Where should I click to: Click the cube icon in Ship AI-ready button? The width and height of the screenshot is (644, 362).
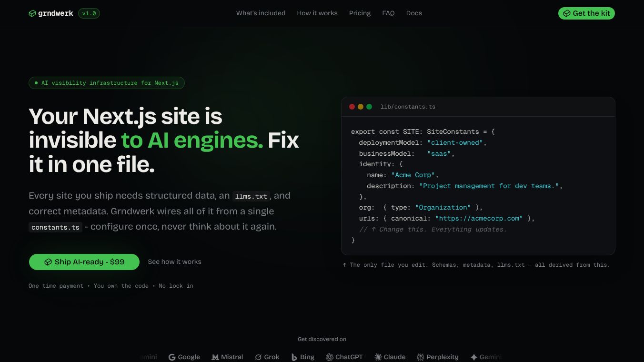(x=48, y=262)
